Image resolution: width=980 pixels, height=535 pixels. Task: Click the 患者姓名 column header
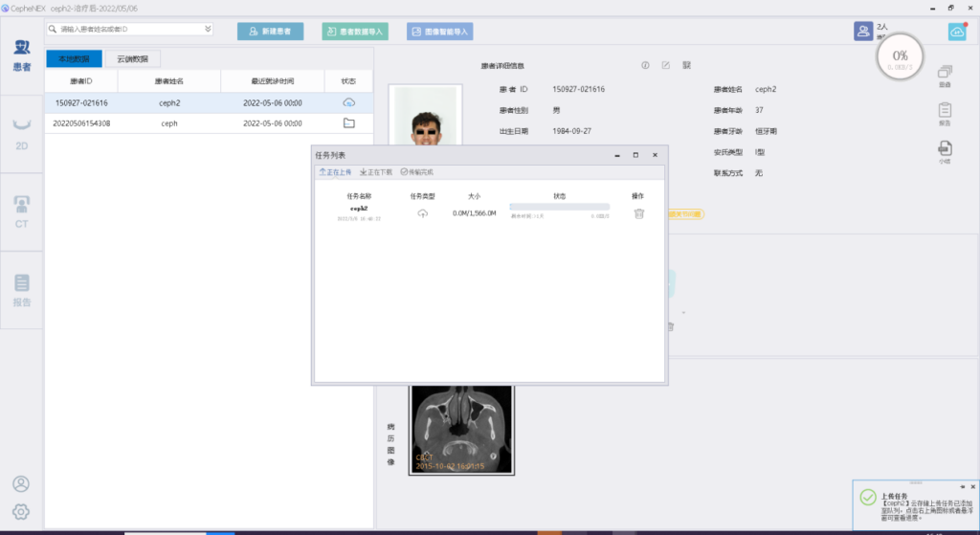169,81
